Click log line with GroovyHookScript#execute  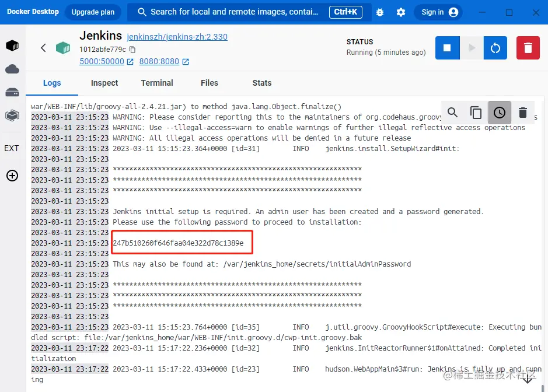tap(286, 332)
